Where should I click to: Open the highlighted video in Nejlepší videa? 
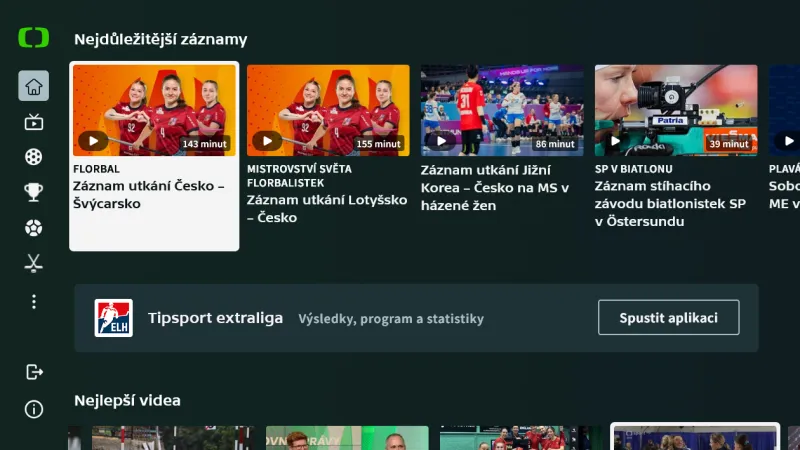pos(695,438)
